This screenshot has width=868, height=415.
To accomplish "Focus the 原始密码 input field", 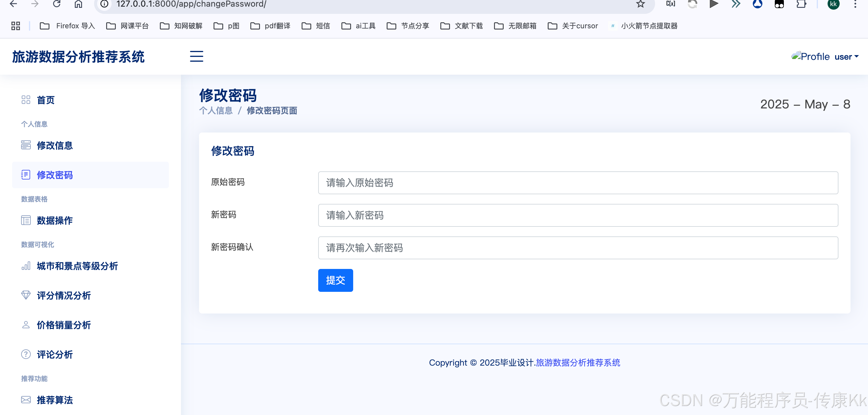I will 578,183.
